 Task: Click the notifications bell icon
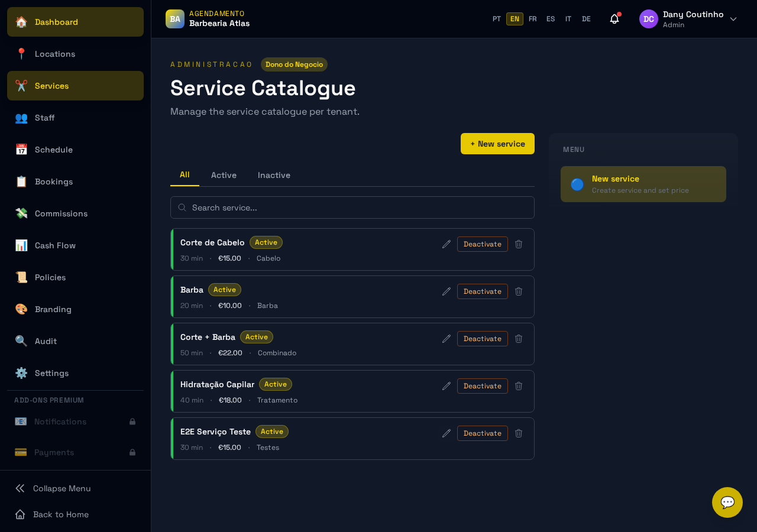(x=614, y=19)
